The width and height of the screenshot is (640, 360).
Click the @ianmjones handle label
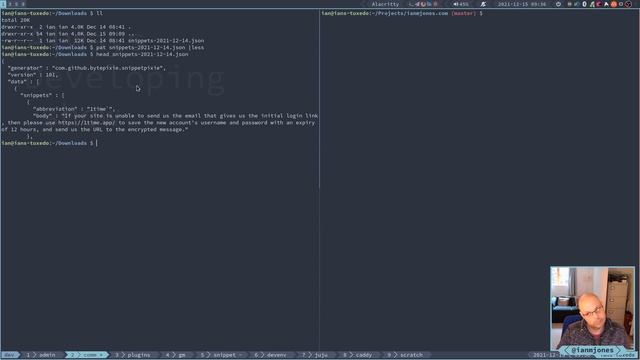pos(592,350)
